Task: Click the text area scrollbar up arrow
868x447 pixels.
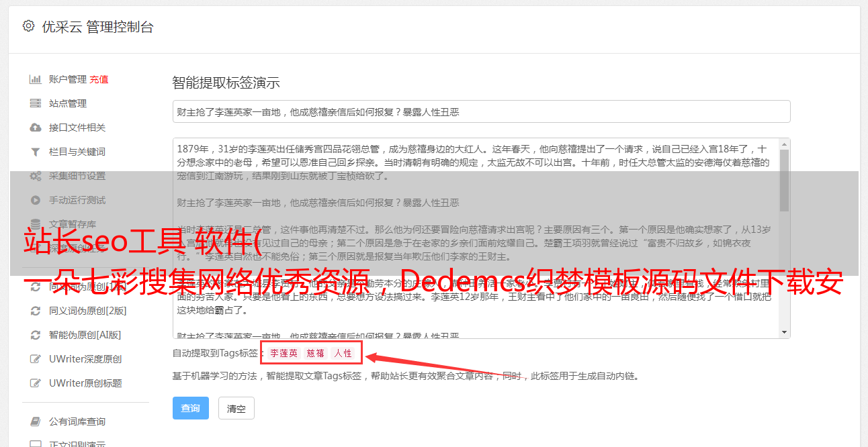Action: point(785,144)
